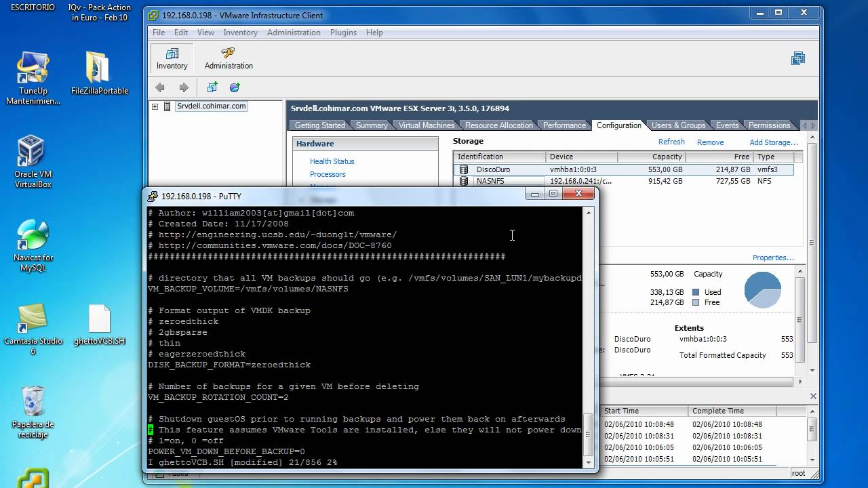Expand the Srvdell.cohimar.com tree node
This screenshot has height=488, width=868.
tap(155, 106)
